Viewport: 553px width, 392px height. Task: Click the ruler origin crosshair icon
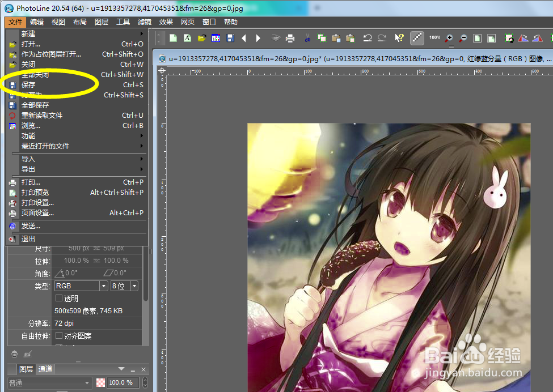162,71
